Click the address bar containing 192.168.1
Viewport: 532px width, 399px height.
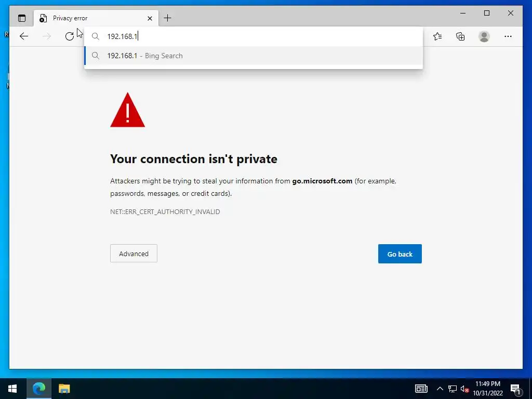tap(253, 36)
